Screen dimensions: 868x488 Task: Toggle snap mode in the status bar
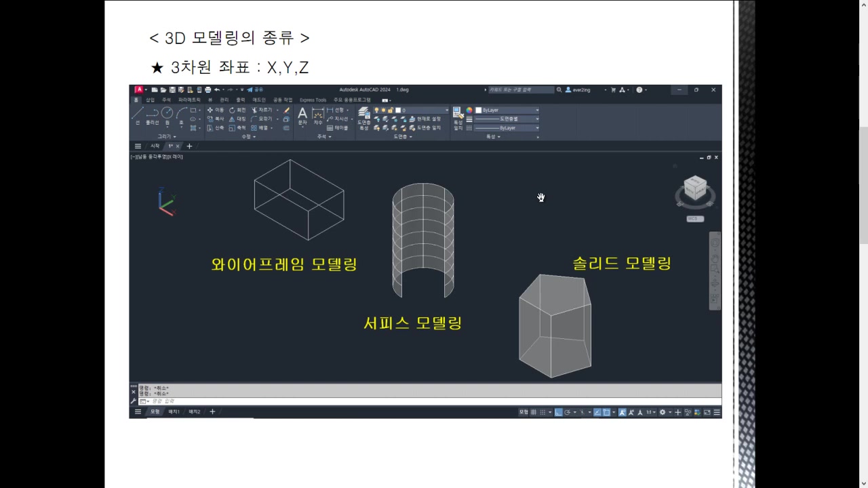click(x=542, y=411)
